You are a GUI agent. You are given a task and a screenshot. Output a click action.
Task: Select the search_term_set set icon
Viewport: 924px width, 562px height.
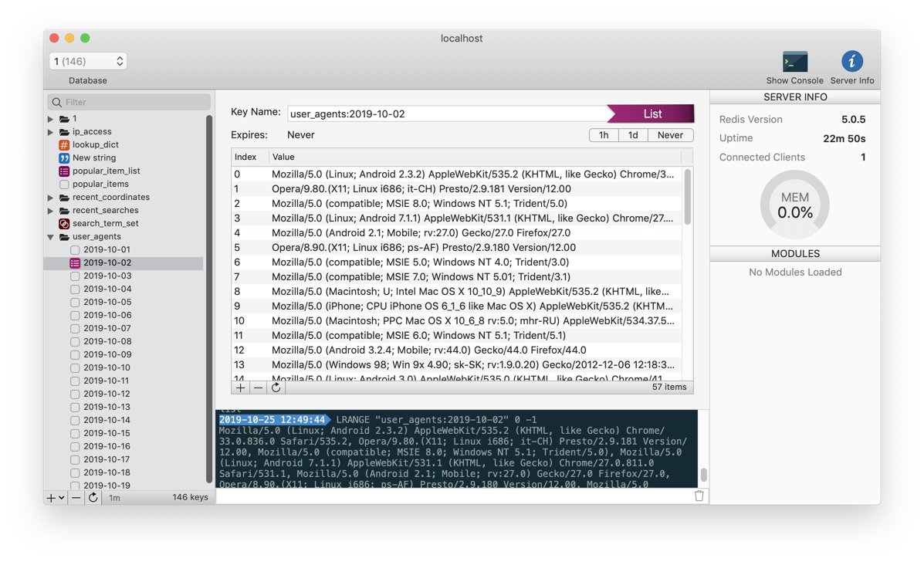point(64,223)
